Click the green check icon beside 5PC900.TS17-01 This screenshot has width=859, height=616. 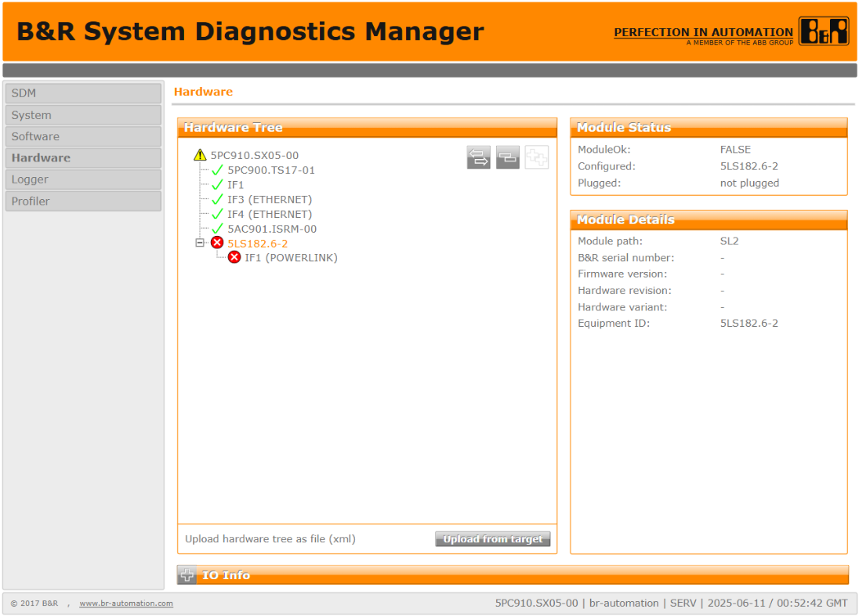(217, 170)
